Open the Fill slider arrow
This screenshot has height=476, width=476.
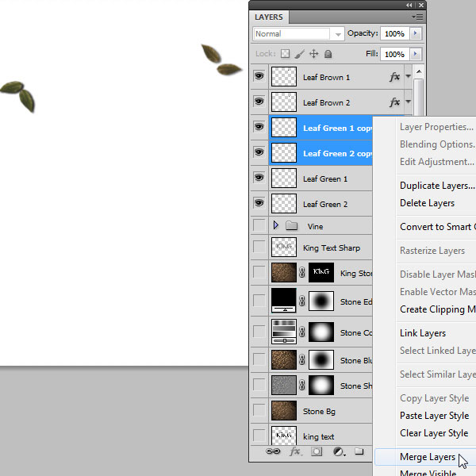[x=415, y=54]
